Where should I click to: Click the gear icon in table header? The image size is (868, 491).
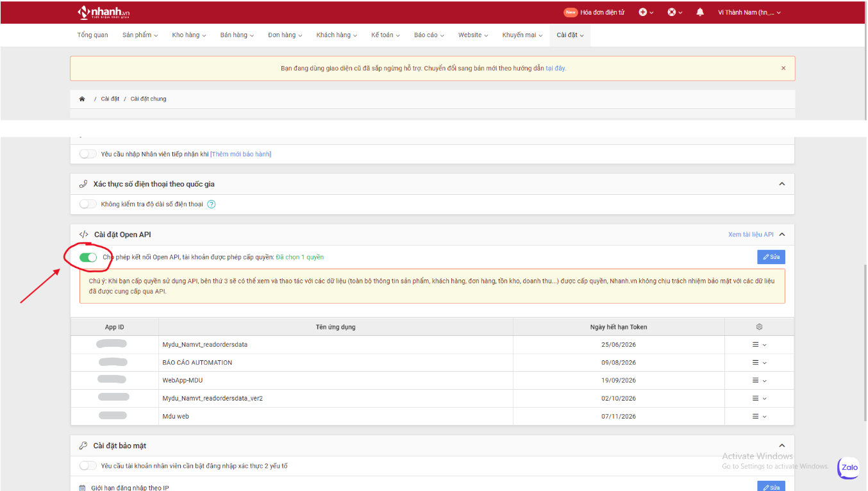[x=759, y=327]
